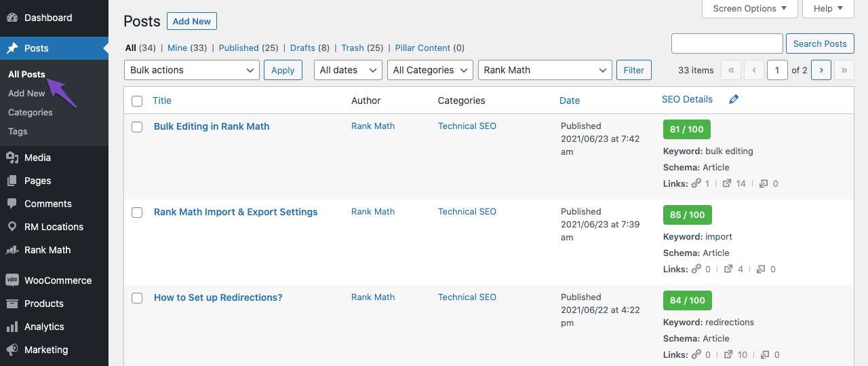Filter by Trash posts tab

click(x=353, y=48)
